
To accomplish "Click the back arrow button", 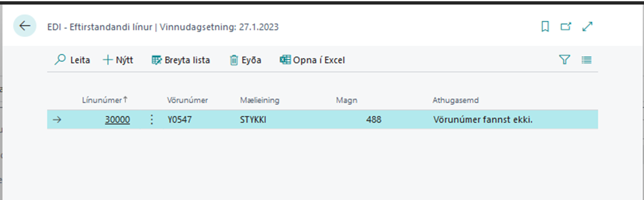I will [25, 26].
